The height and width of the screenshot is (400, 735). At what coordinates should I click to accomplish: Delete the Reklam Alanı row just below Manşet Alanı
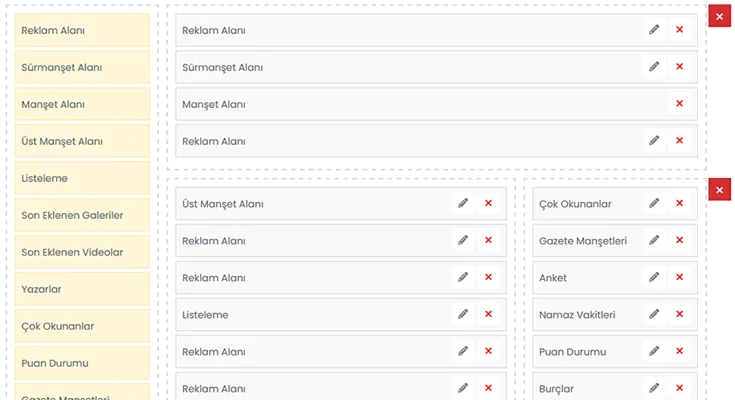tap(679, 141)
